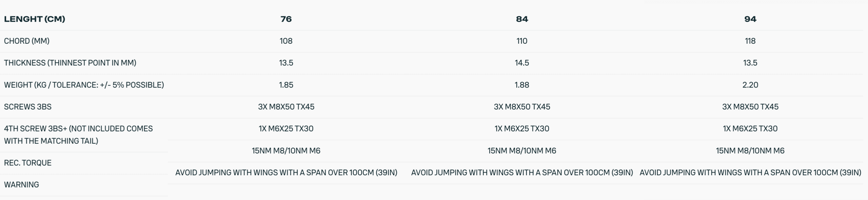This screenshot has height=200, width=868.
Task: Click 3X M8X50 TX45 in the 84 column
Action: tap(522, 107)
